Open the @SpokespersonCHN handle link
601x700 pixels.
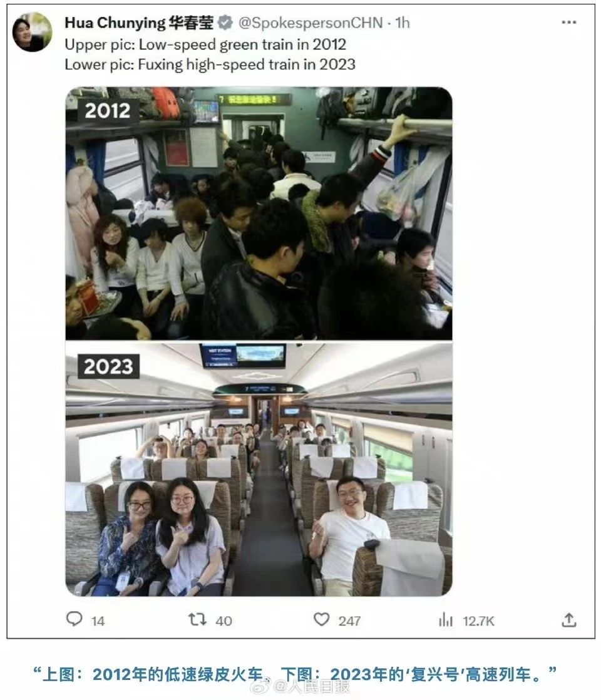[x=311, y=23]
